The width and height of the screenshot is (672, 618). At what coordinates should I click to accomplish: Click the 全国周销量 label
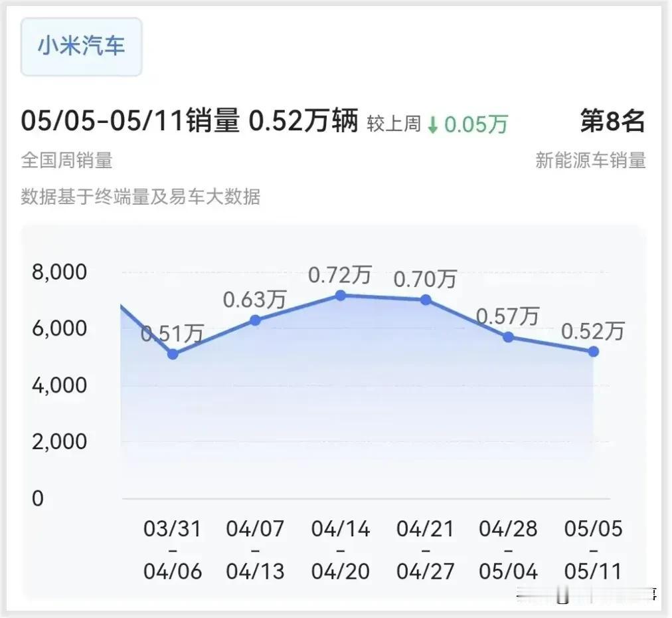(67, 160)
